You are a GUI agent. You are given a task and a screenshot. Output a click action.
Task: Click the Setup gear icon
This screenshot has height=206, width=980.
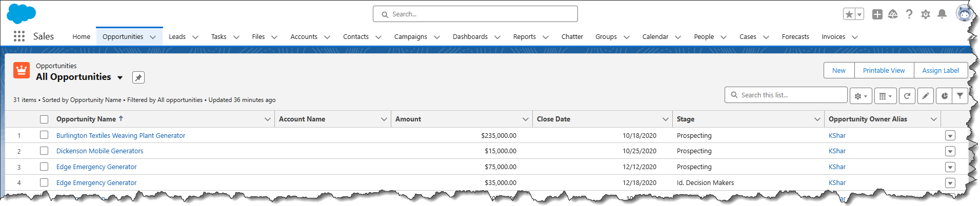point(926,14)
